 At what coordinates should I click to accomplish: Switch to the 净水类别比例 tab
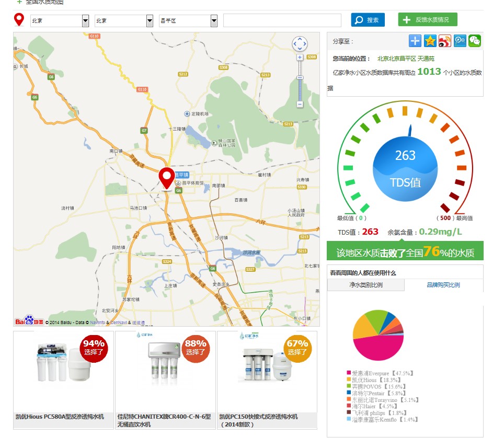(x=366, y=285)
